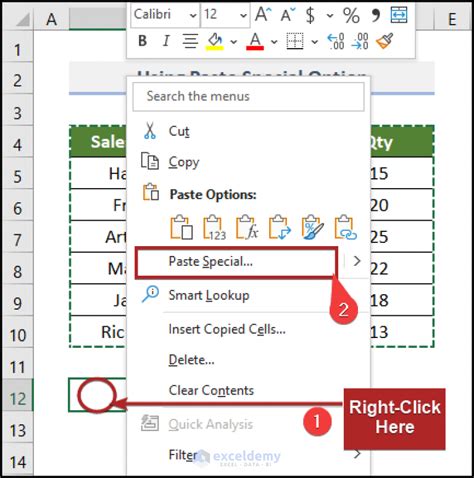Apply red font color

coord(255,41)
